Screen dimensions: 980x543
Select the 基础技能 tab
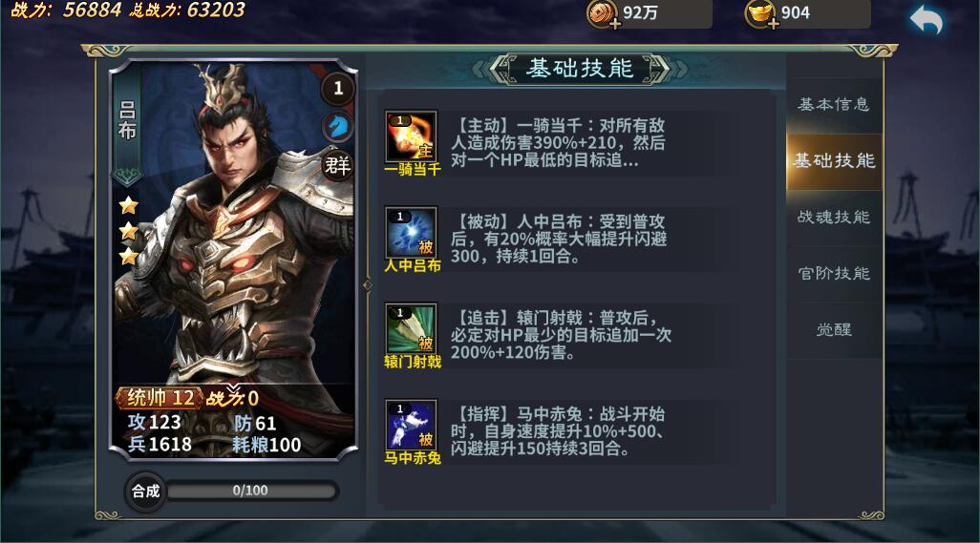point(834,161)
